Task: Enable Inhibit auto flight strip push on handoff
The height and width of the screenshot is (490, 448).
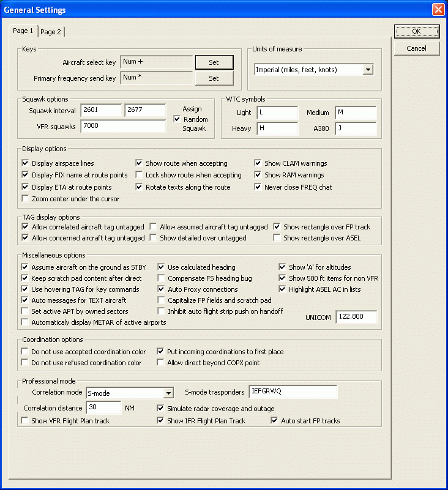Action: pyautogui.click(x=161, y=311)
